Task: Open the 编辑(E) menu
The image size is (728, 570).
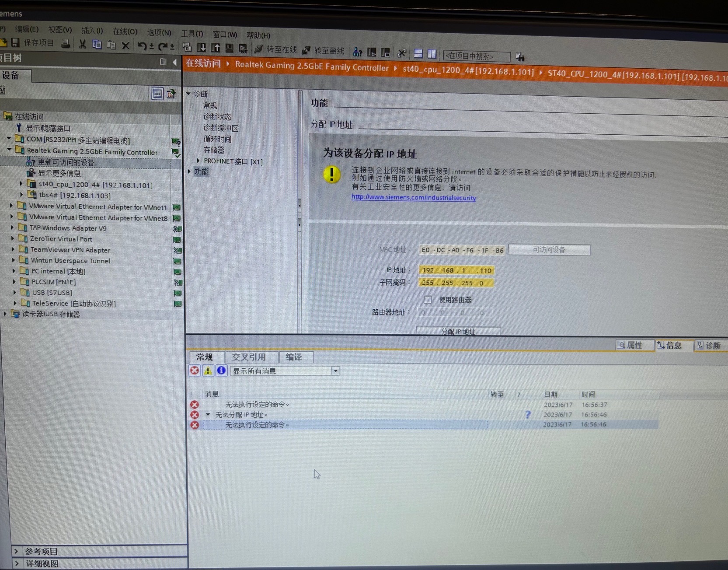Action: coord(27,29)
